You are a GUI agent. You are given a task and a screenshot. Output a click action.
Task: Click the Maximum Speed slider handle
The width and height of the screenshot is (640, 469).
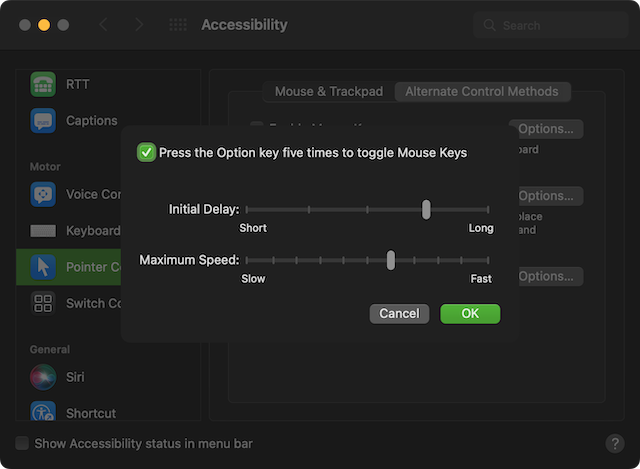tap(390, 260)
